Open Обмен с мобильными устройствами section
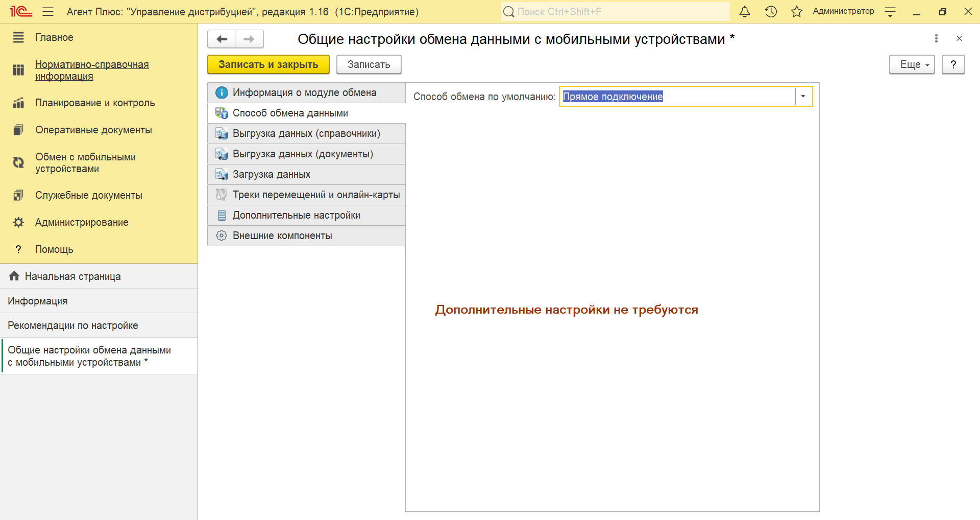Image resolution: width=980 pixels, height=520 pixels. click(85, 163)
